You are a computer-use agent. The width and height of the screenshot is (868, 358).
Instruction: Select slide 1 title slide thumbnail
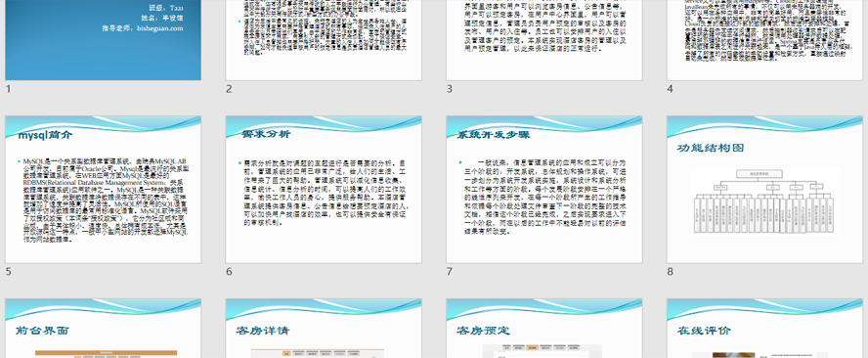(x=103, y=40)
